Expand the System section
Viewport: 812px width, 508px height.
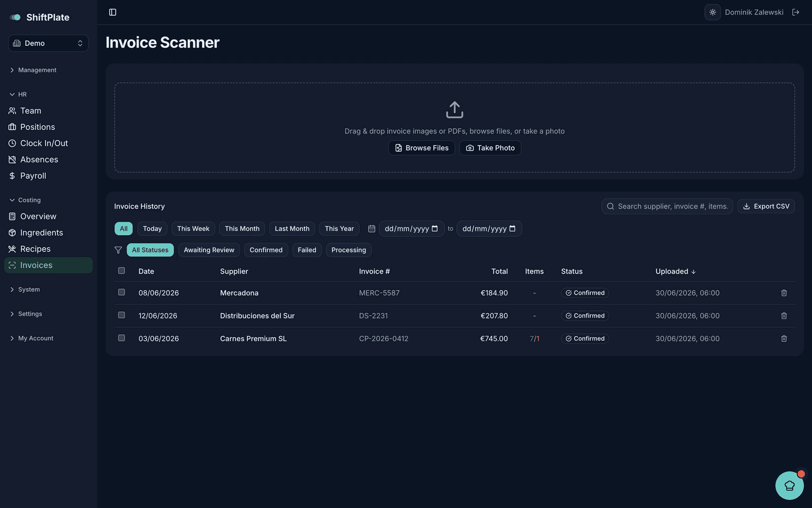(25, 290)
